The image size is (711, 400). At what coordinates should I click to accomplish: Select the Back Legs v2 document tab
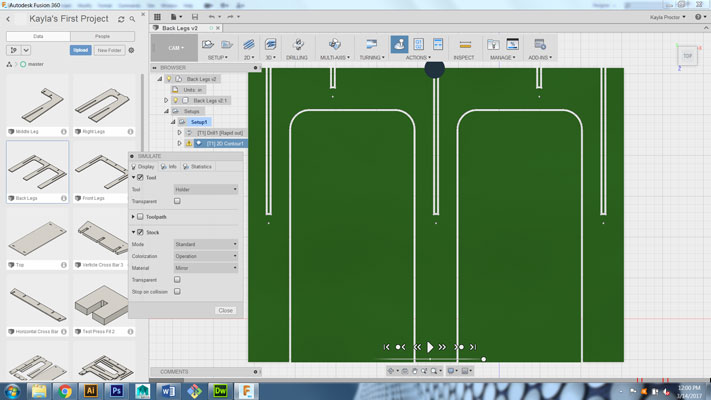click(180, 28)
